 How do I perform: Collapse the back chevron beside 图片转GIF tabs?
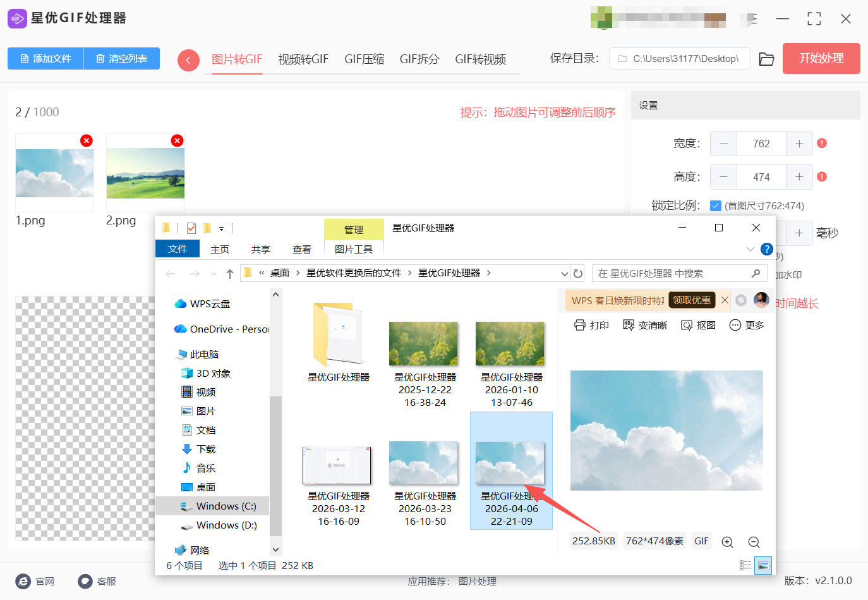point(188,59)
